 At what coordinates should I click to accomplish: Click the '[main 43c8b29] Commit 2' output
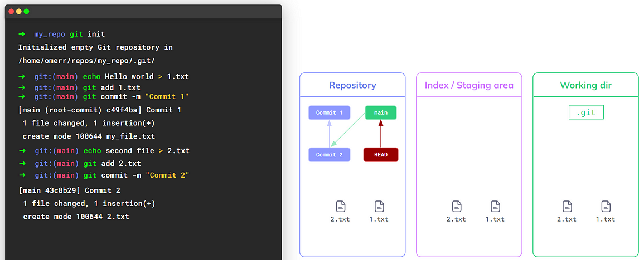69,190
